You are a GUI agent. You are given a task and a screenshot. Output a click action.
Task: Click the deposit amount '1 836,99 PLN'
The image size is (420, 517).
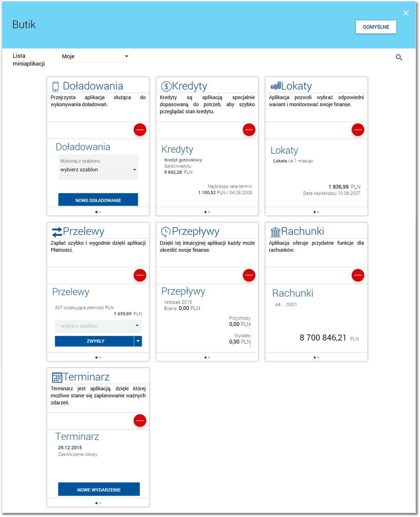click(x=345, y=187)
